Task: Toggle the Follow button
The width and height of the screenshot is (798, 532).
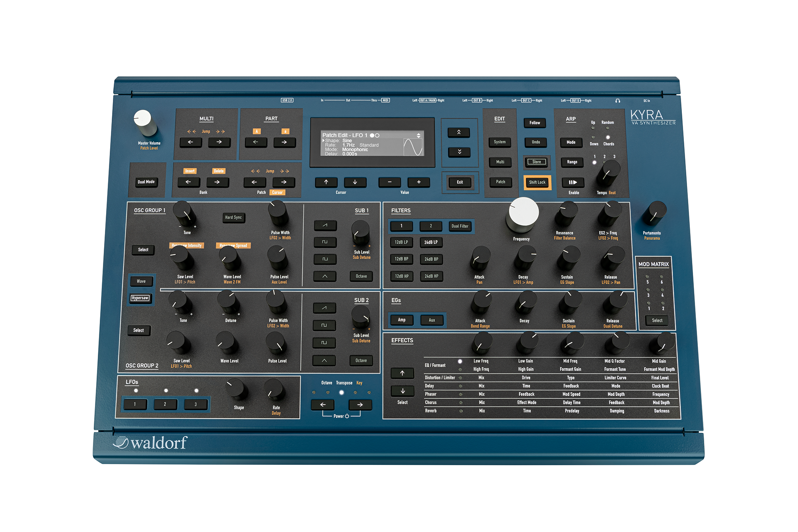Action: pyautogui.click(x=535, y=123)
